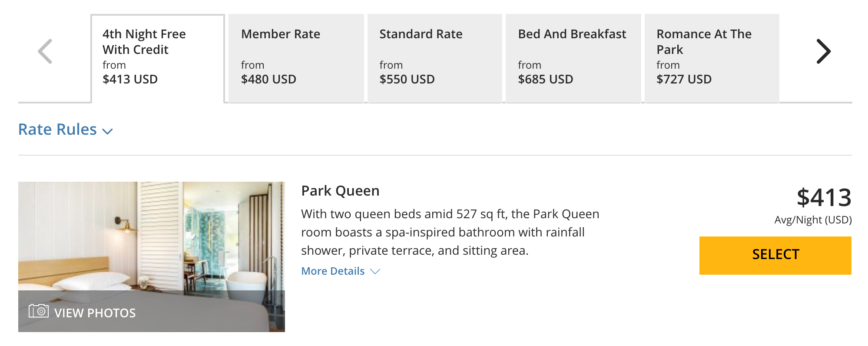This screenshot has height=346, width=868.
Task: Click the camera icon on room photo
Action: click(39, 311)
